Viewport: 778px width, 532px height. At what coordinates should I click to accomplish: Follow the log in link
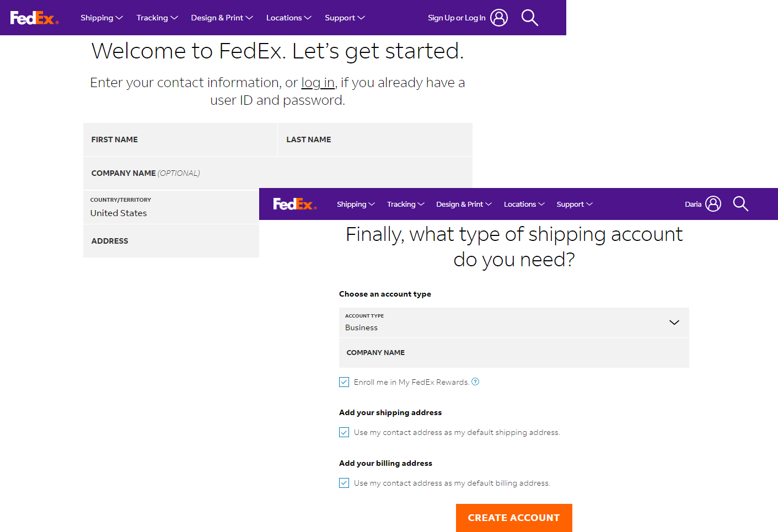pyautogui.click(x=318, y=83)
